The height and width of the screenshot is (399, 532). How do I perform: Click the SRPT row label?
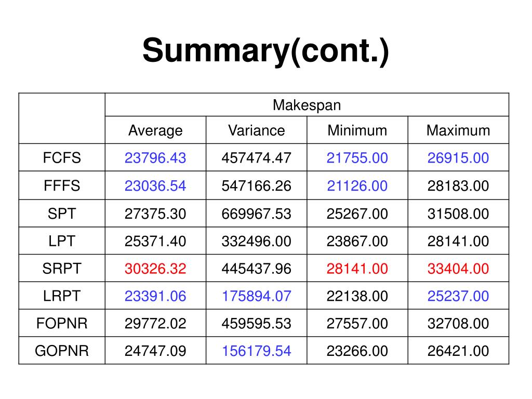tap(62, 269)
